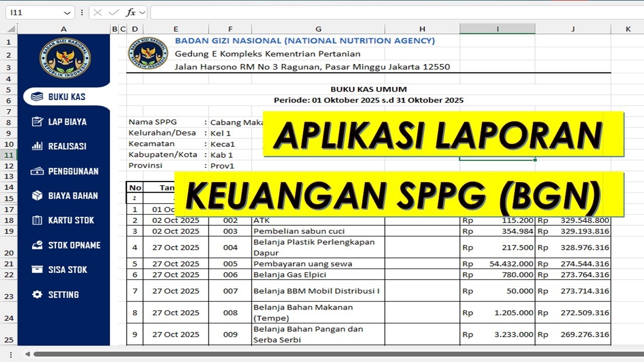Click the horizontal scrollbar left arrow
This screenshot has height=362, width=644.
point(27,354)
